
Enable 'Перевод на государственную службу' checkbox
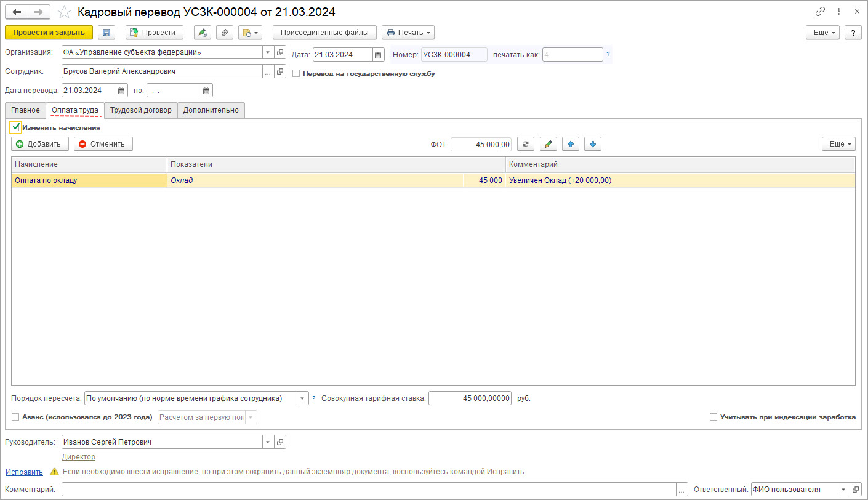[296, 73]
